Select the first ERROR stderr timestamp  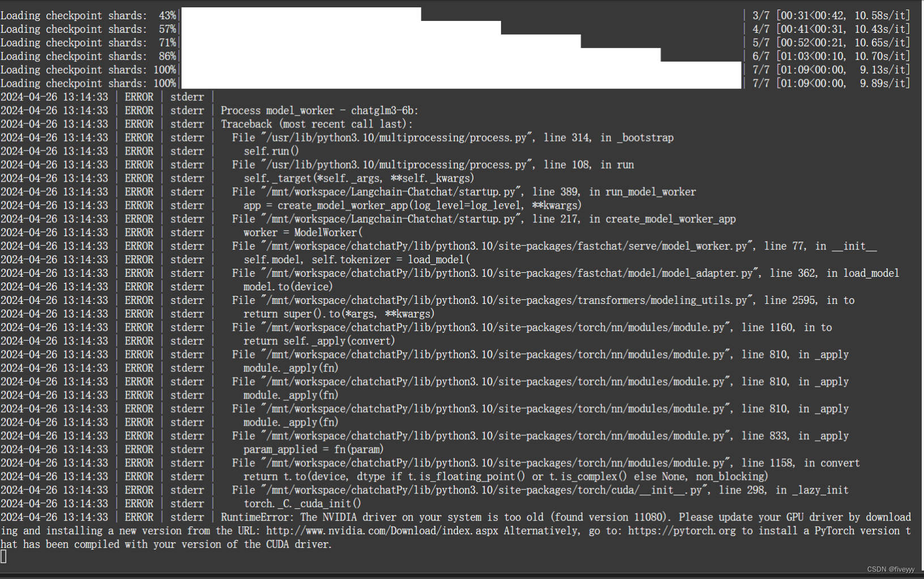(55, 97)
